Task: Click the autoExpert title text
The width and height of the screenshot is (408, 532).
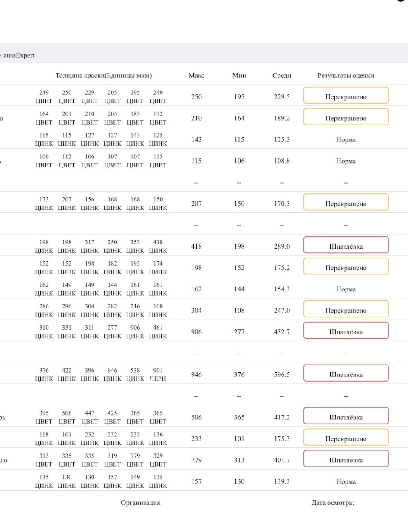Action: click(x=19, y=55)
